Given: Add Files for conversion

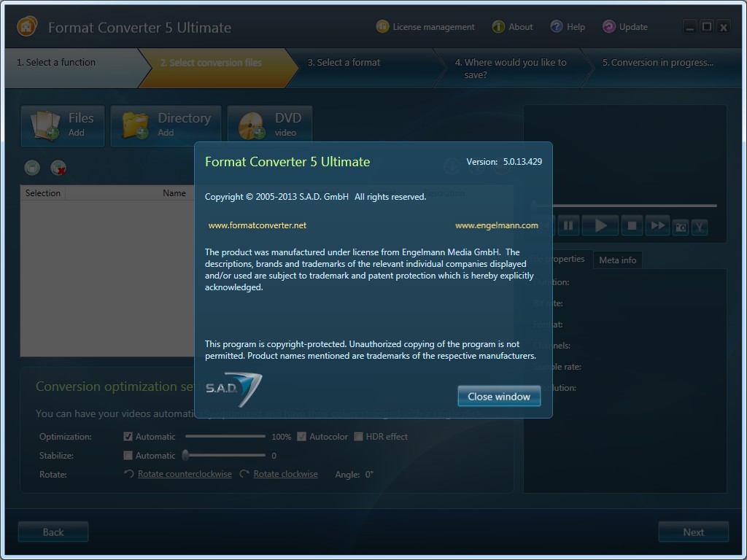Looking at the screenshot, I should [x=63, y=125].
